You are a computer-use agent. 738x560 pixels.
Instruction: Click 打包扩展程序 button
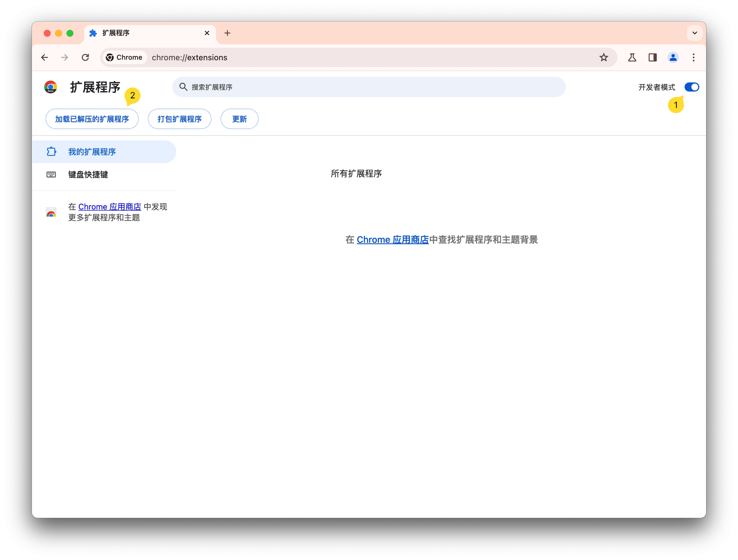179,119
